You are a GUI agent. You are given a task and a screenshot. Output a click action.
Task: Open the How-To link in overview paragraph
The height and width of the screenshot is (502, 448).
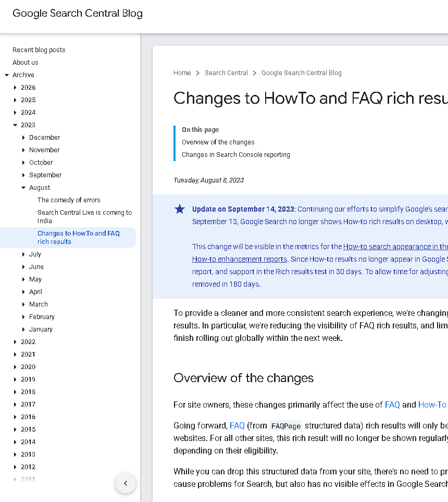pos(432,405)
